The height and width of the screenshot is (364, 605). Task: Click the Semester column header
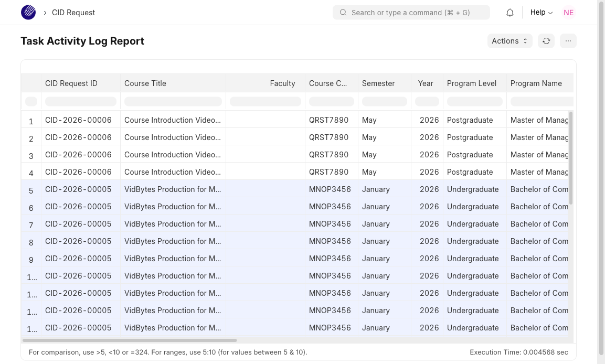378,83
